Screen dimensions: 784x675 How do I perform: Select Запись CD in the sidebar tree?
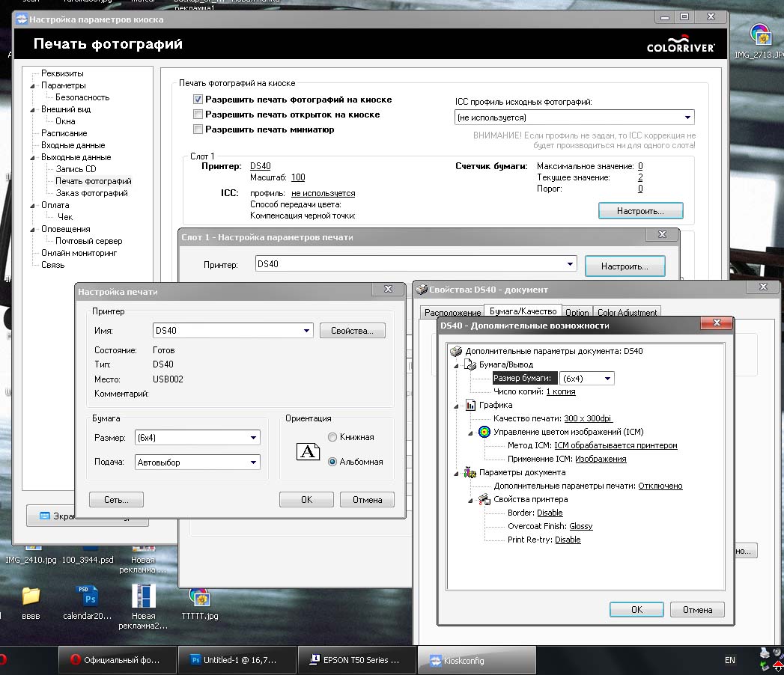[x=76, y=169]
